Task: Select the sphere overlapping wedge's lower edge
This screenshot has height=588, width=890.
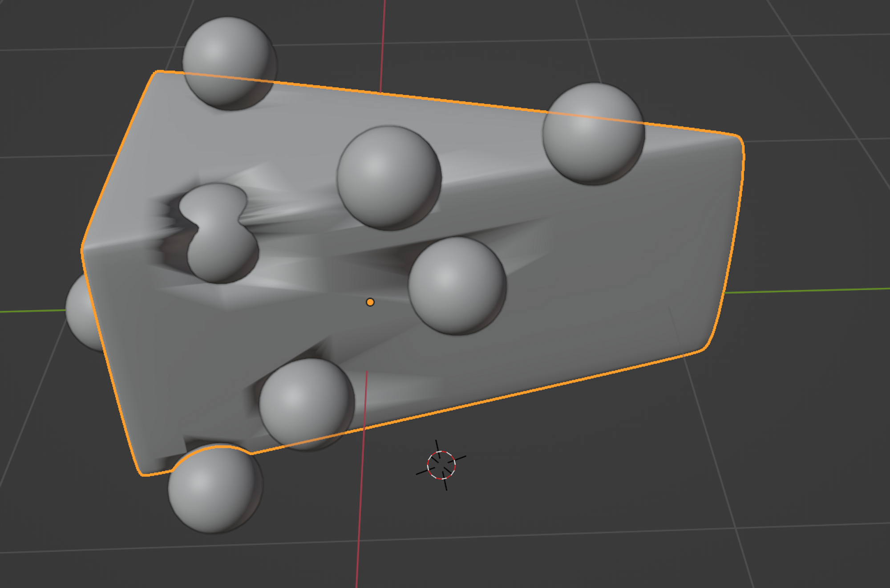Action: point(306,403)
